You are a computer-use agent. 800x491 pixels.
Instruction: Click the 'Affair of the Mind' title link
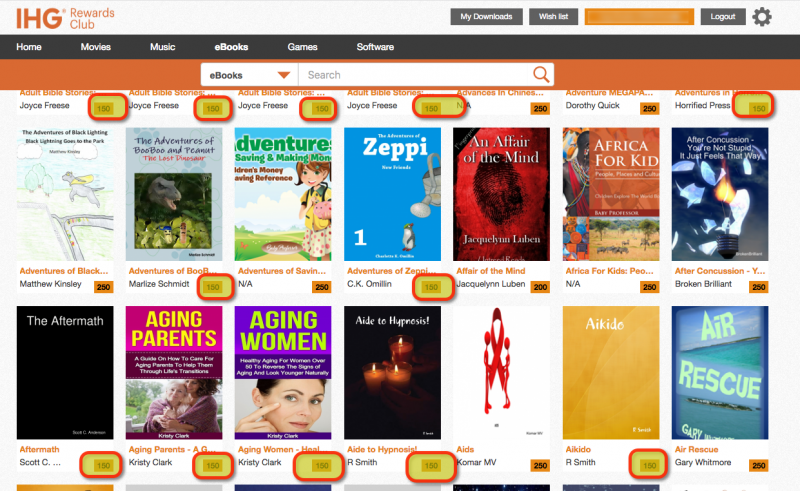point(491,271)
